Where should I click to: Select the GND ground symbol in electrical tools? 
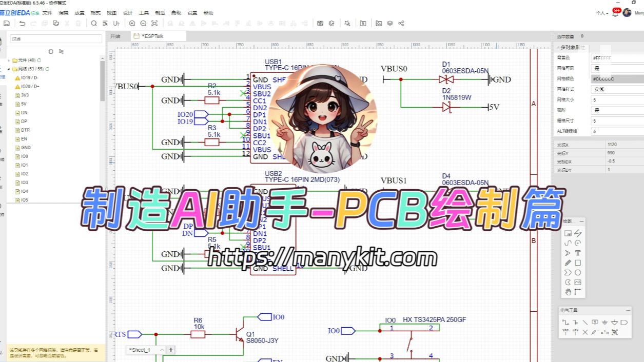[x=604, y=323]
